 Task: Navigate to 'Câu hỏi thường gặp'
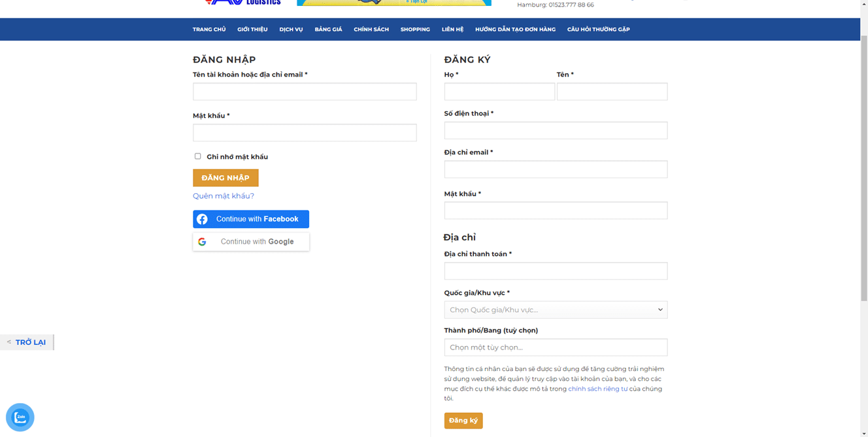[x=598, y=29]
